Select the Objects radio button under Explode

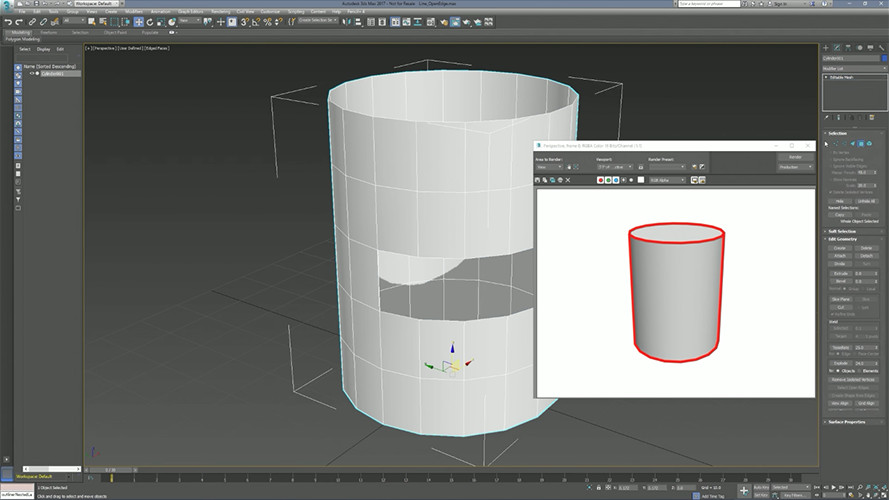pos(838,371)
